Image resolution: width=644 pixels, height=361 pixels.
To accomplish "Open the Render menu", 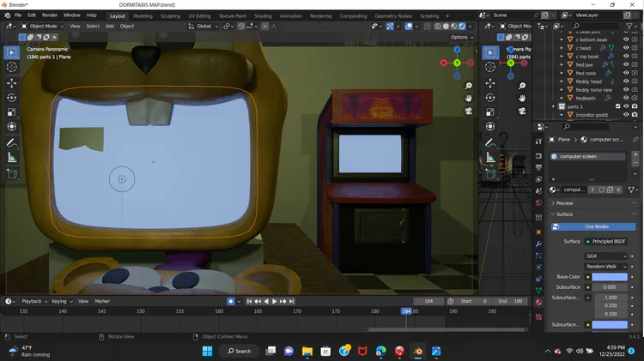I will click(50, 15).
